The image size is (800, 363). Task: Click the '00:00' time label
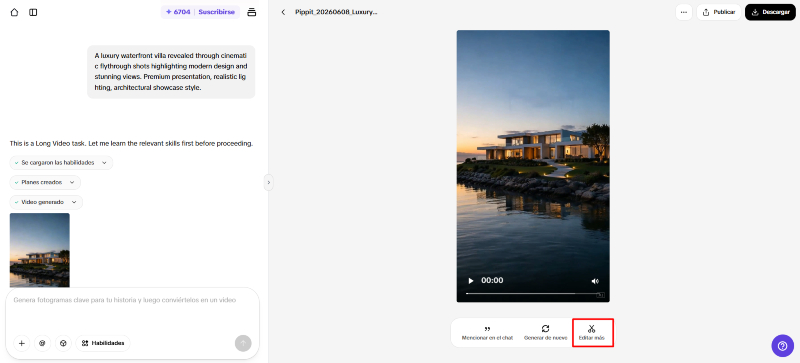click(x=492, y=280)
